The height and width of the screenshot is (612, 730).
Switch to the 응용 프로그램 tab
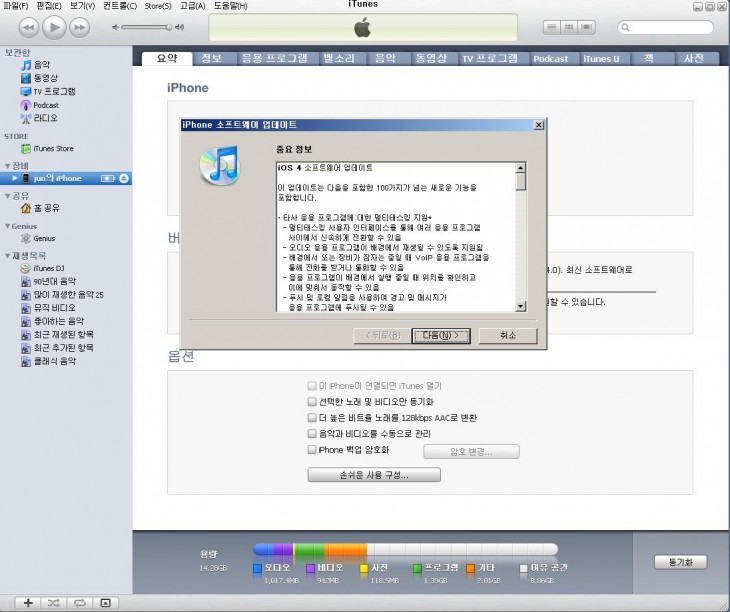(x=274, y=59)
